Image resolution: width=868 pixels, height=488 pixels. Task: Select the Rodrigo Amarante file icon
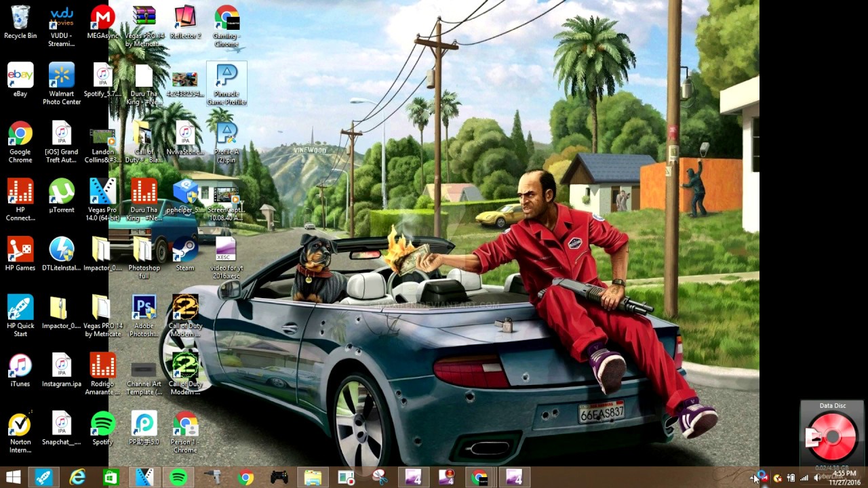pos(102,375)
